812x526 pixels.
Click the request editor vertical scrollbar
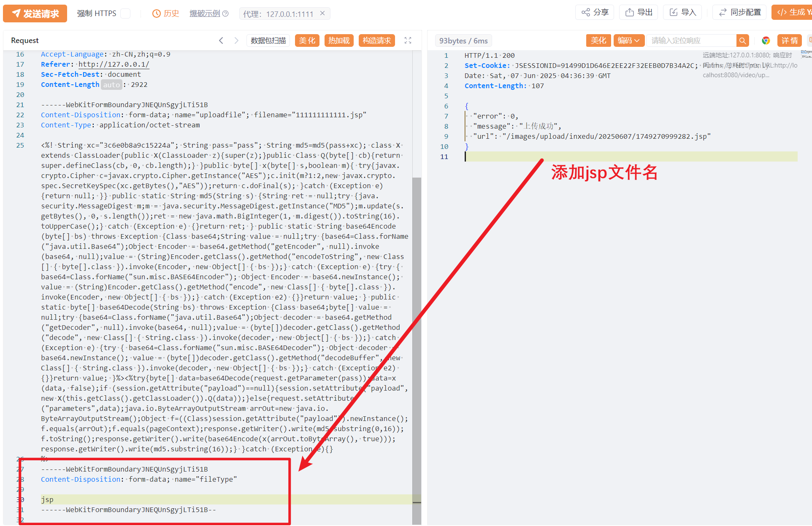pyautogui.click(x=417, y=337)
